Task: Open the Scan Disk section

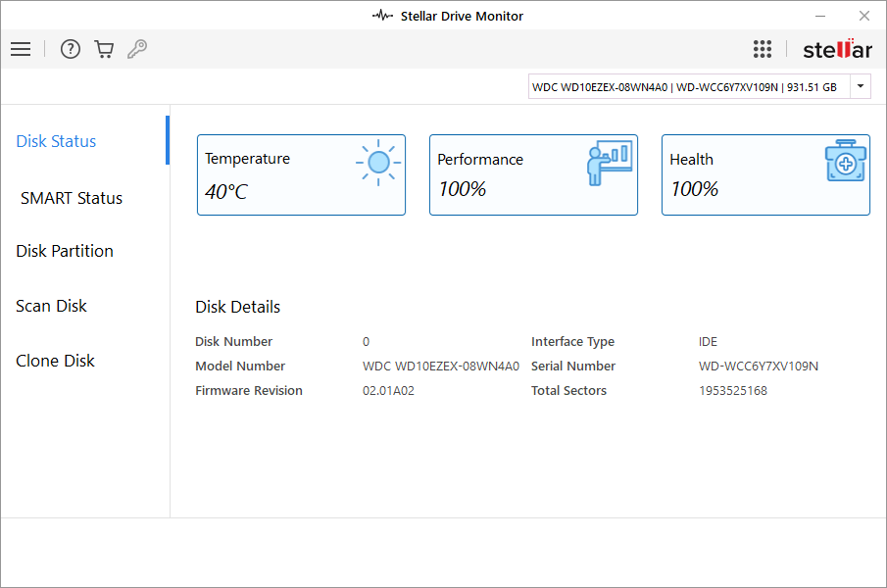Action: pyautogui.click(x=52, y=306)
